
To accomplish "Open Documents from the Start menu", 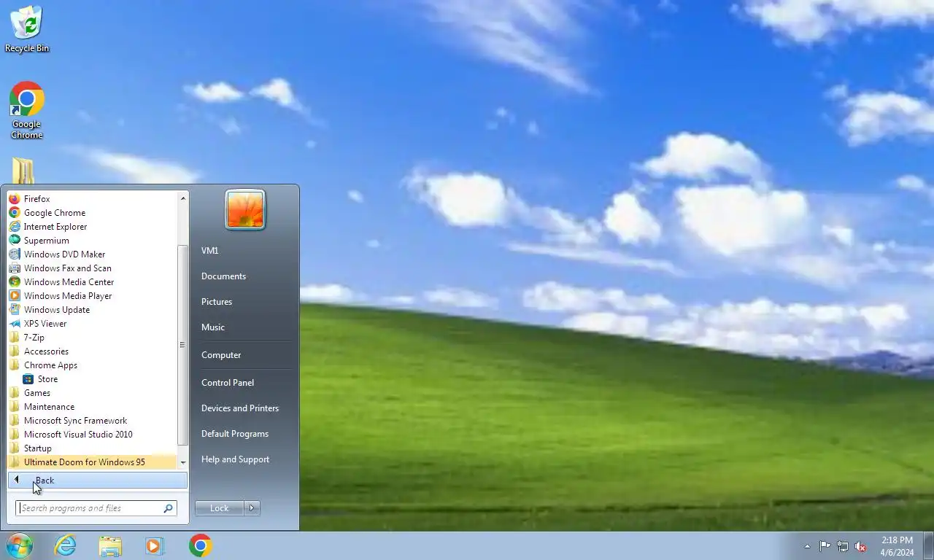I will pyautogui.click(x=244, y=276).
